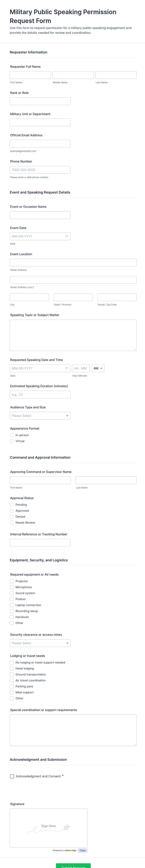Open the Audience Type and Size dropdown
Screen dimensions: 145x868
(x=40, y=416)
